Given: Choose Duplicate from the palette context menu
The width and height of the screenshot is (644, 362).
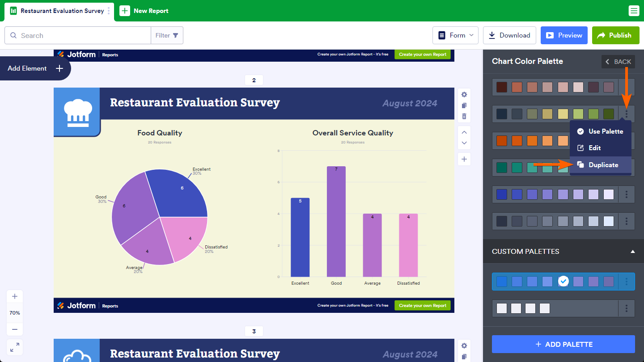Looking at the screenshot, I should coord(600,165).
